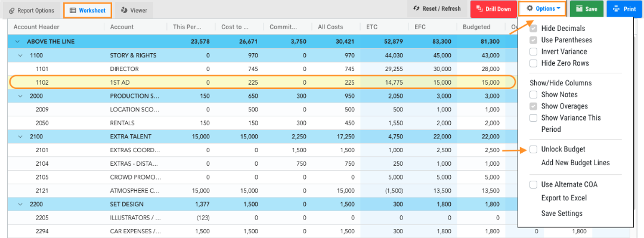The image size is (644, 238).
Task: Click account number 2104
Action: (42, 163)
